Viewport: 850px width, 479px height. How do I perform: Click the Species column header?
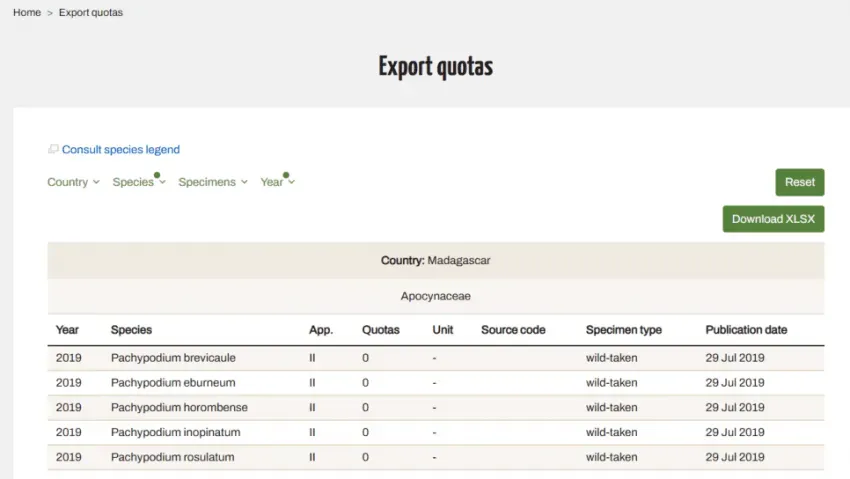[131, 330]
